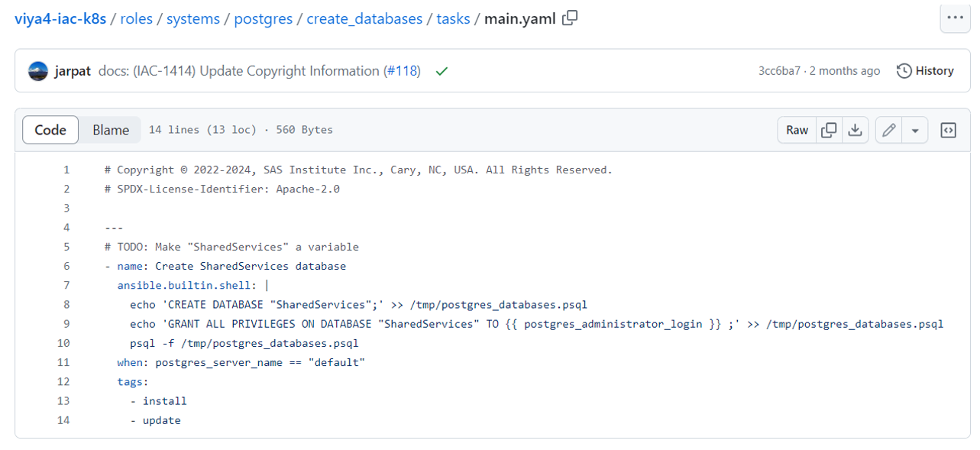Open pull request #118 link

coord(402,71)
